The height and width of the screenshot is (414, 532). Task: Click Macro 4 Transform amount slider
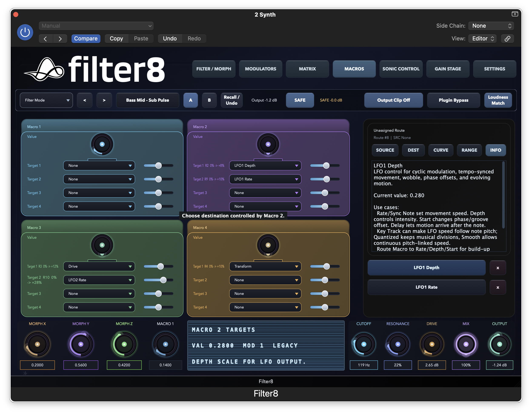pyautogui.click(x=325, y=266)
